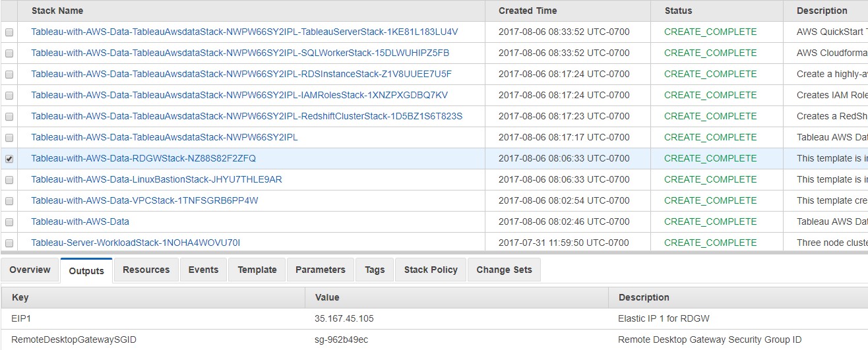Image resolution: width=868 pixels, height=350 pixels.
Task: Open the Tableau-with-AWS-Data stack link
Action: coord(80,221)
